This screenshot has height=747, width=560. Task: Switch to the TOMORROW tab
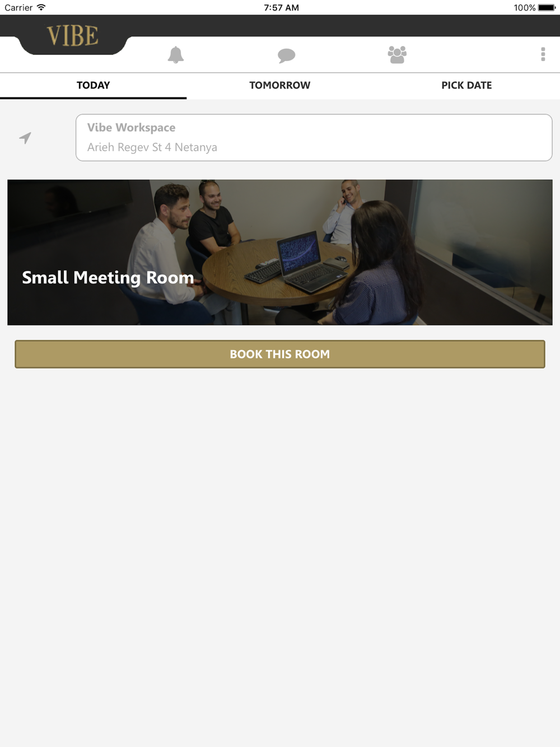coord(280,85)
